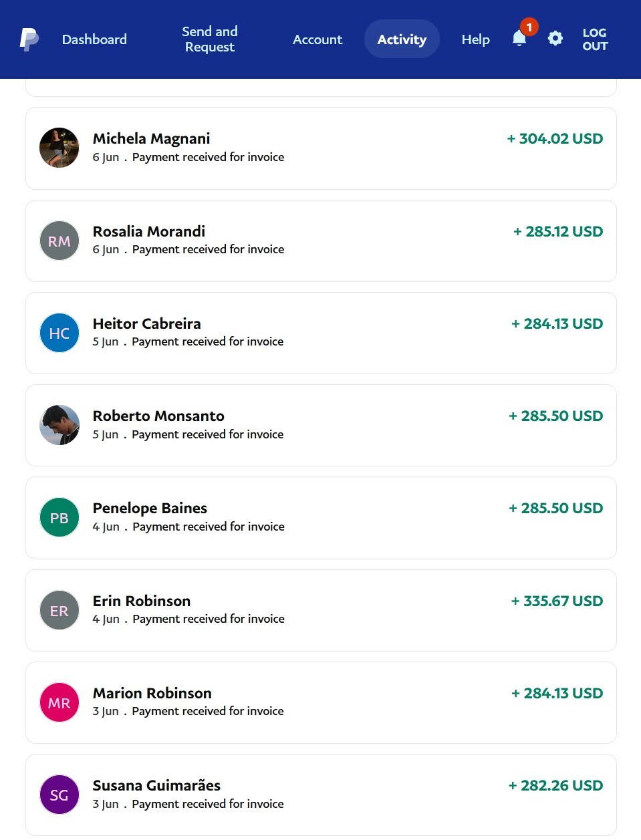Screen dimensions: 641x840
Task: Open the Help menu item
Action: point(475,39)
